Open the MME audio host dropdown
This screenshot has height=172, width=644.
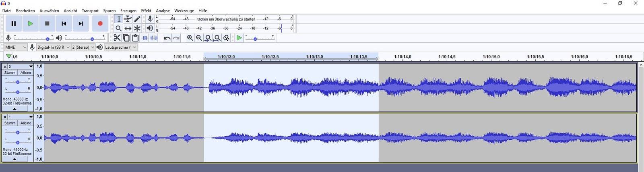coord(15,47)
